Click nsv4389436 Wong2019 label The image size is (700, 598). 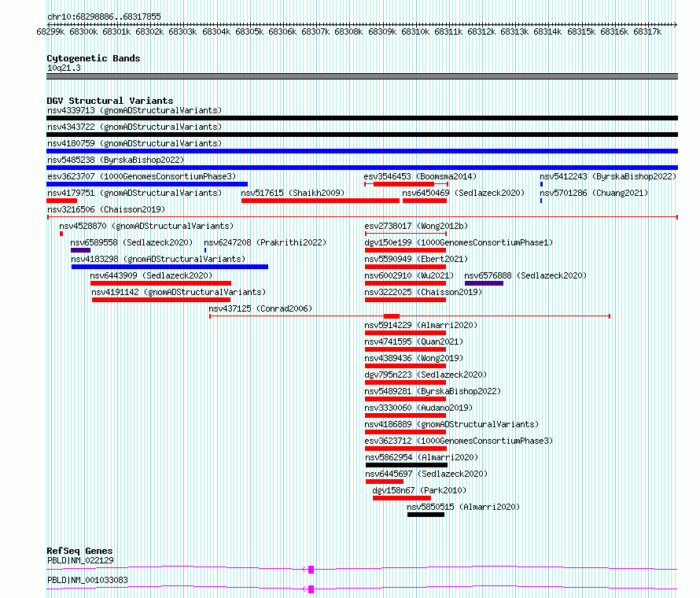[x=414, y=358]
